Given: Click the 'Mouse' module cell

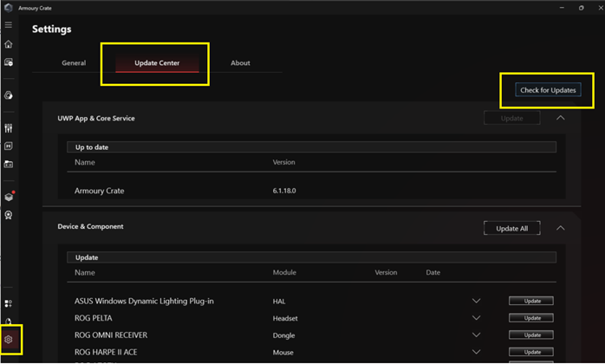Looking at the screenshot, I should pos(283,353).
